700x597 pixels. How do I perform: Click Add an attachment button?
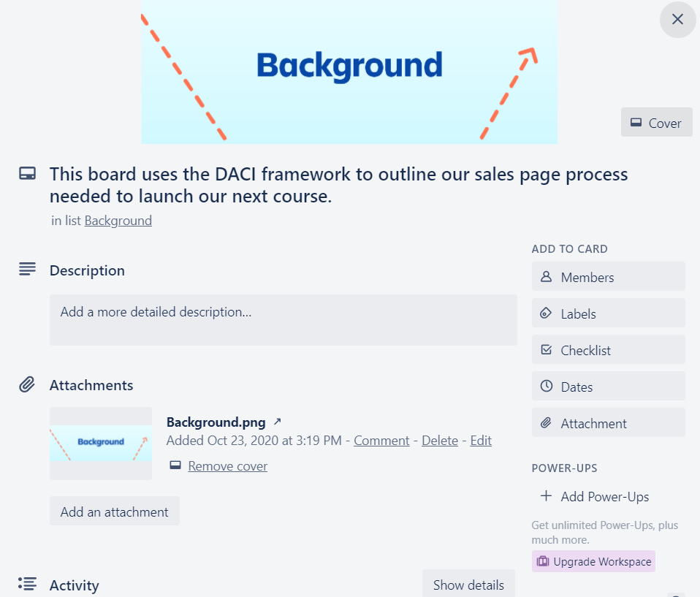[x=115, y=511]
